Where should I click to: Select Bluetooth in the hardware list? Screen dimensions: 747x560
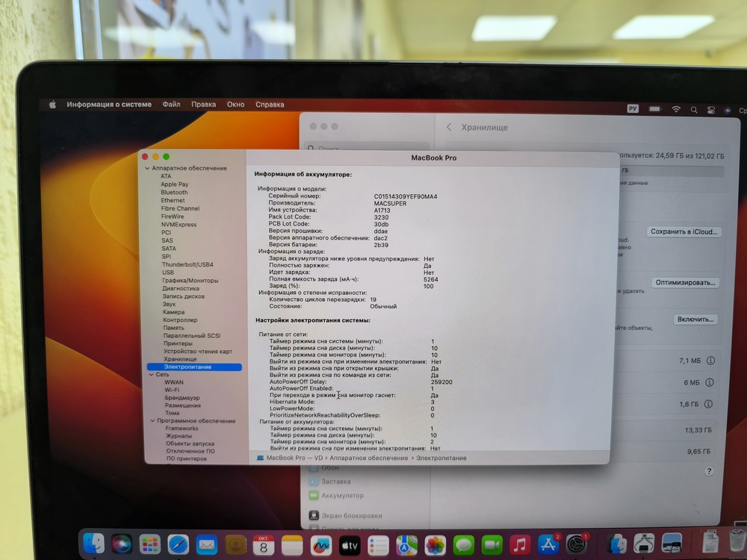[174, 192]
